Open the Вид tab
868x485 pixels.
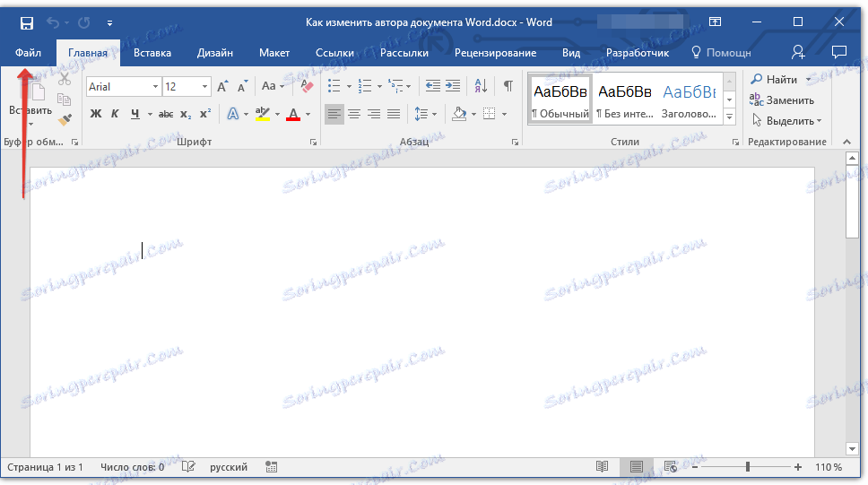pyautogui.click(x=571, y=53)
